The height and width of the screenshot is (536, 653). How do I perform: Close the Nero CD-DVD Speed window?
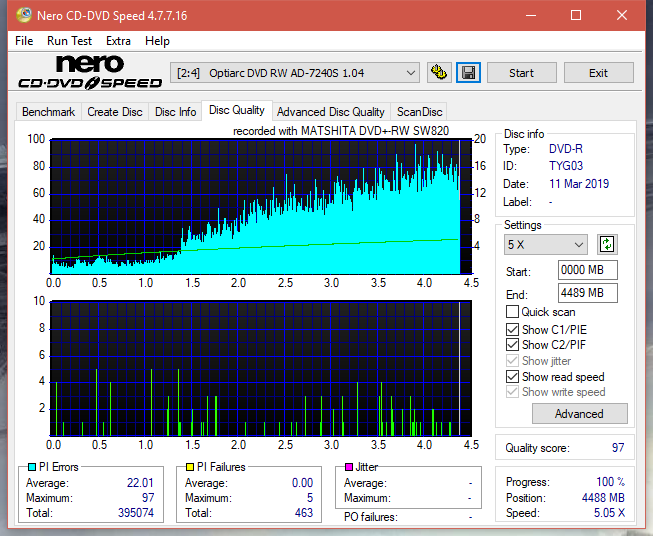(x=622, y=15)
